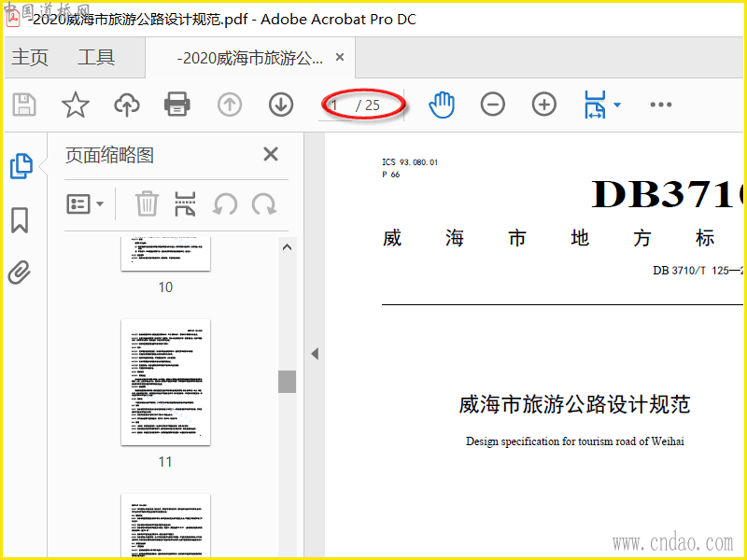Go to next page arrow
The width and height of the screenshot is (747, 560).
tap(281, 105)
